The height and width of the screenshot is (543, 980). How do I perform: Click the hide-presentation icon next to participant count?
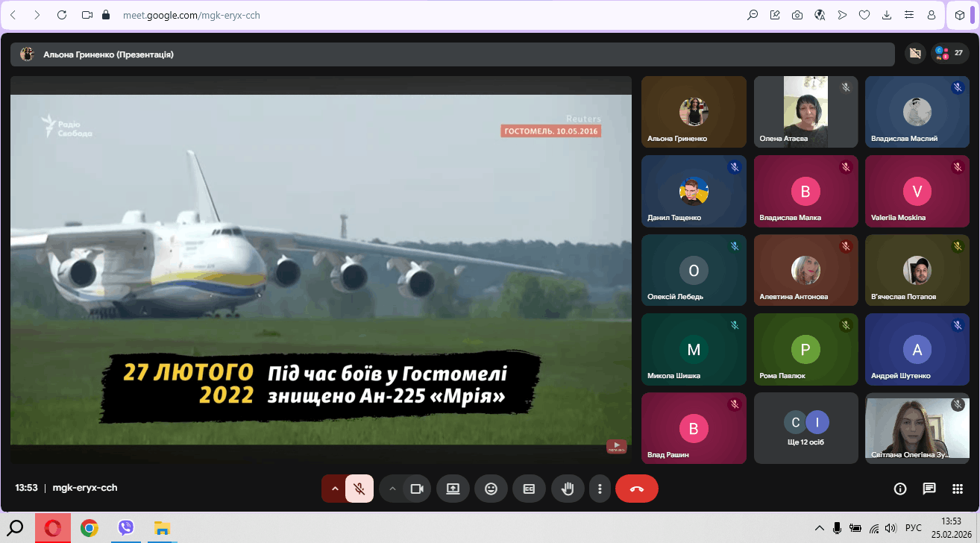(x=914, y=53)
